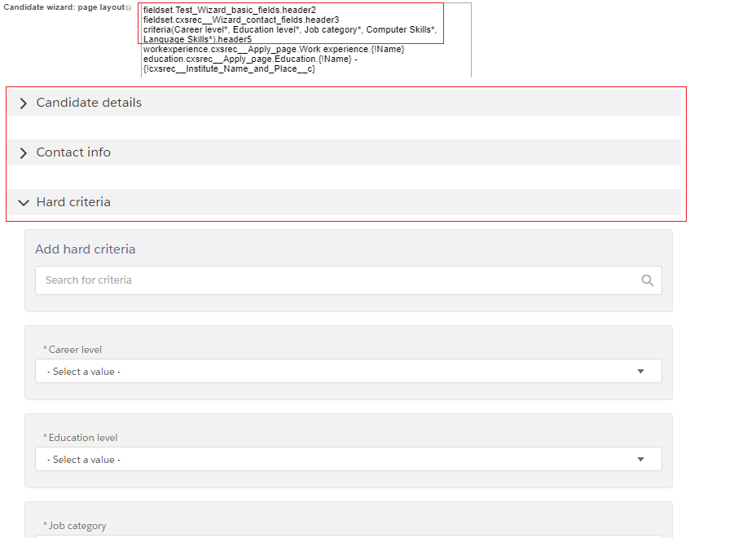
Task: Click the help icon beside page layout label
Action: click(x=128, y=7)
